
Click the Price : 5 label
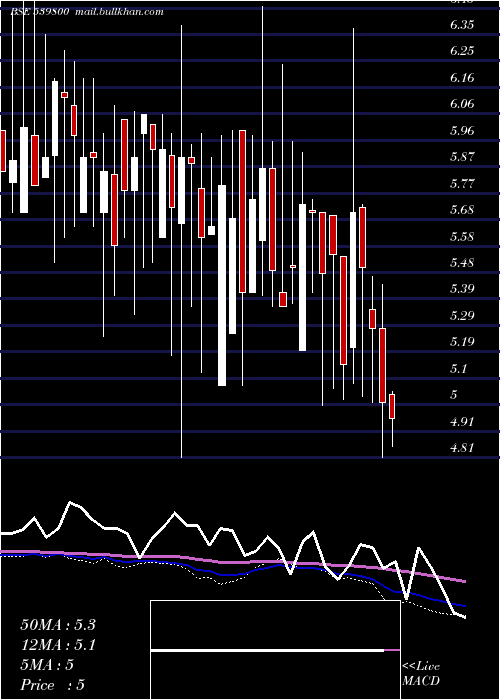pyautogui.click(x=52, y=685)
